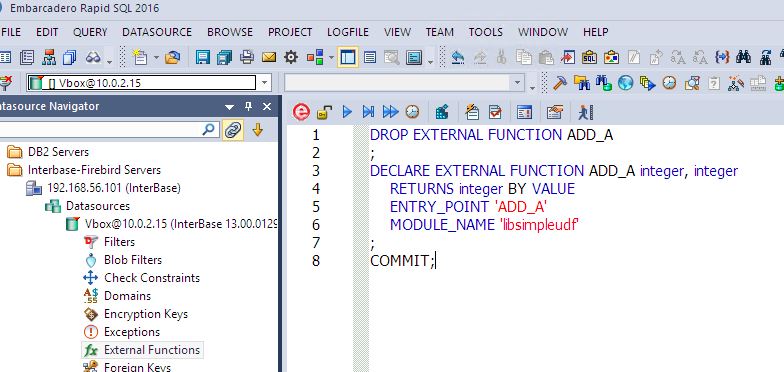Open the empty database combo box dropdown
784x372 pixels.
pos(517,82)
